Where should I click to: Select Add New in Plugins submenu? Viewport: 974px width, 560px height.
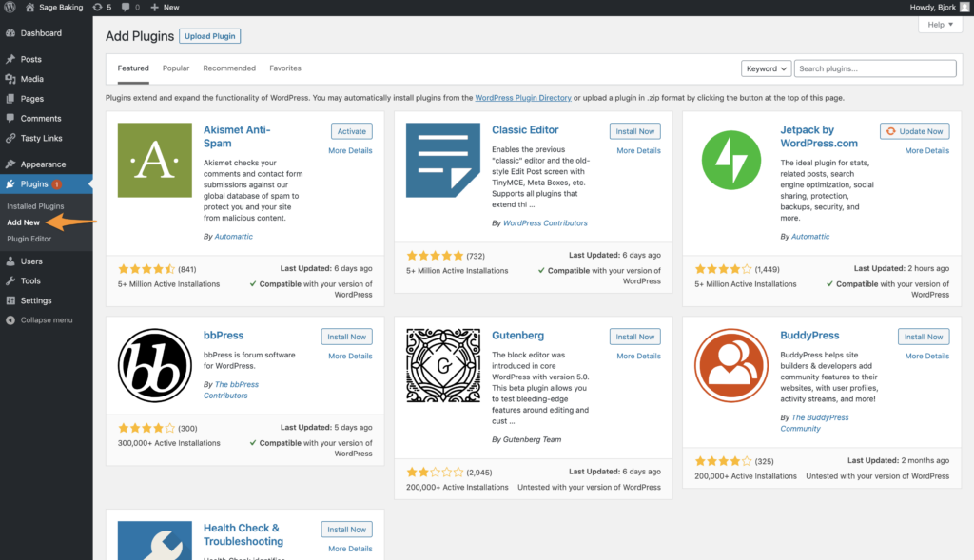(x=23, y=222)
